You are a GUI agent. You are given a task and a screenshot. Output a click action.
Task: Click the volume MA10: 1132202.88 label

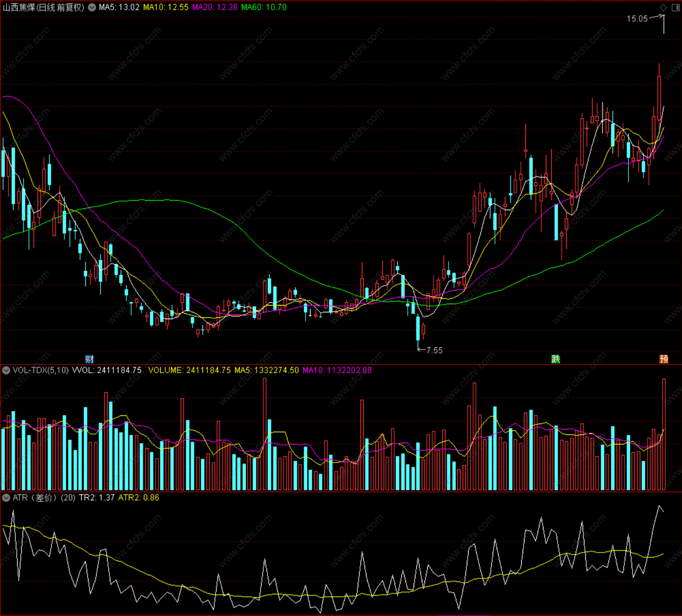point(337,370)
